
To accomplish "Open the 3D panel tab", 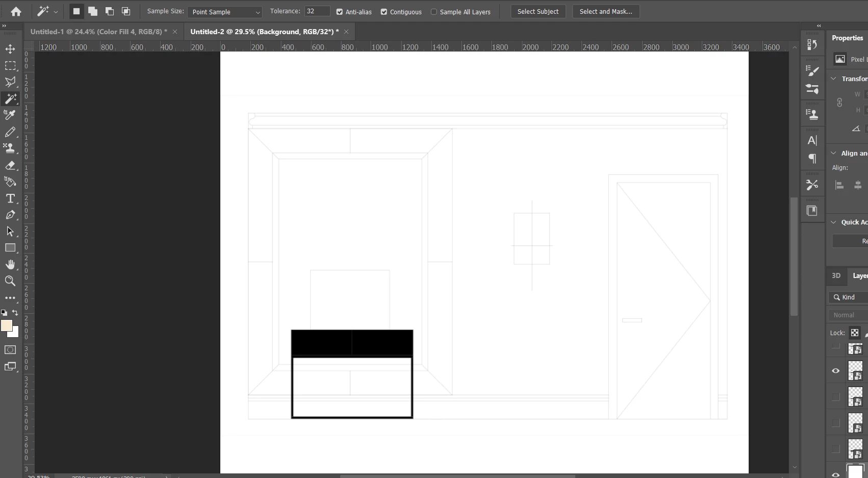I will pos(836,275).
